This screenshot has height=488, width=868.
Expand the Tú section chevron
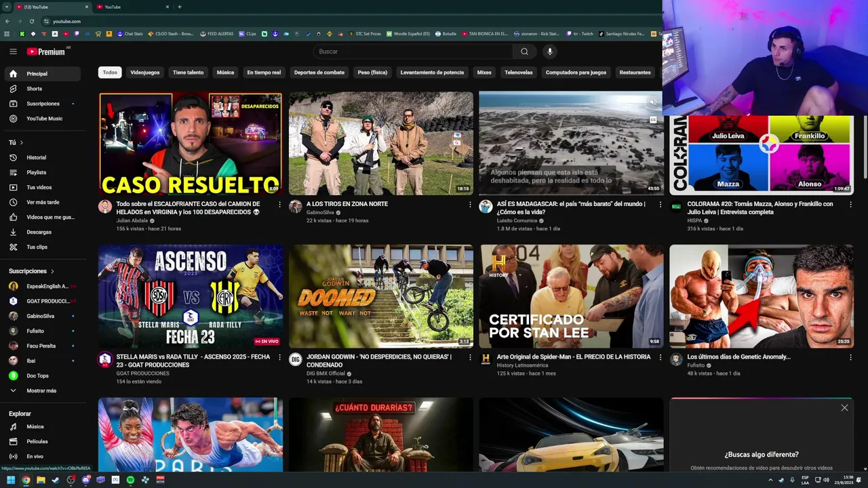21,143
